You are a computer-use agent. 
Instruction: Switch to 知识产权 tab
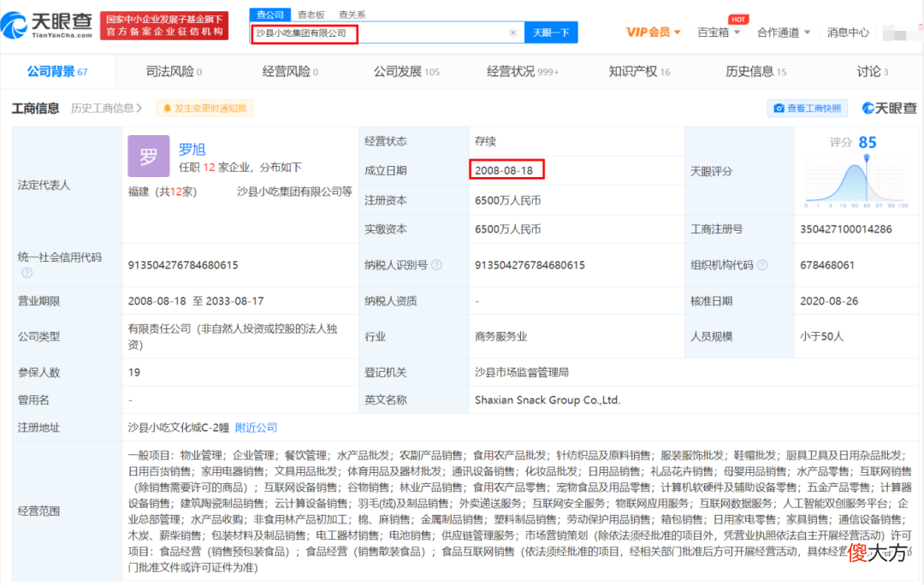[x=639, y=72]
